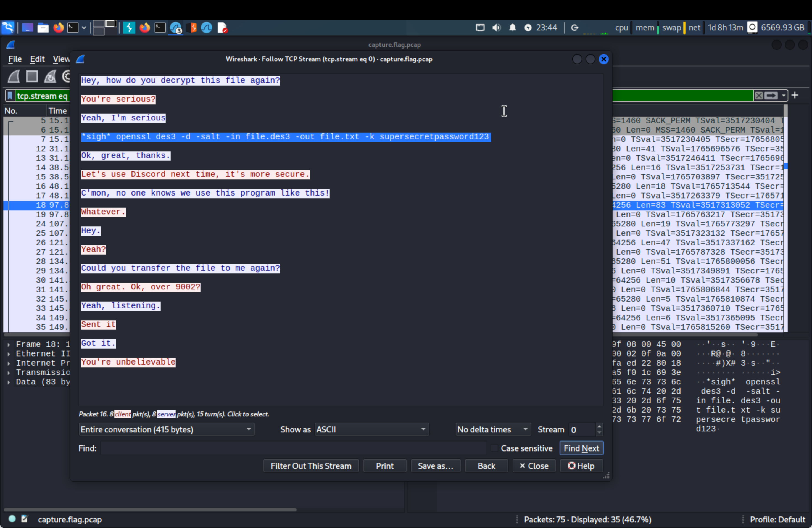Click the packet list vertical scrollbar
Viewport: 812px width, 528px height.
click(x=785, y=218)
